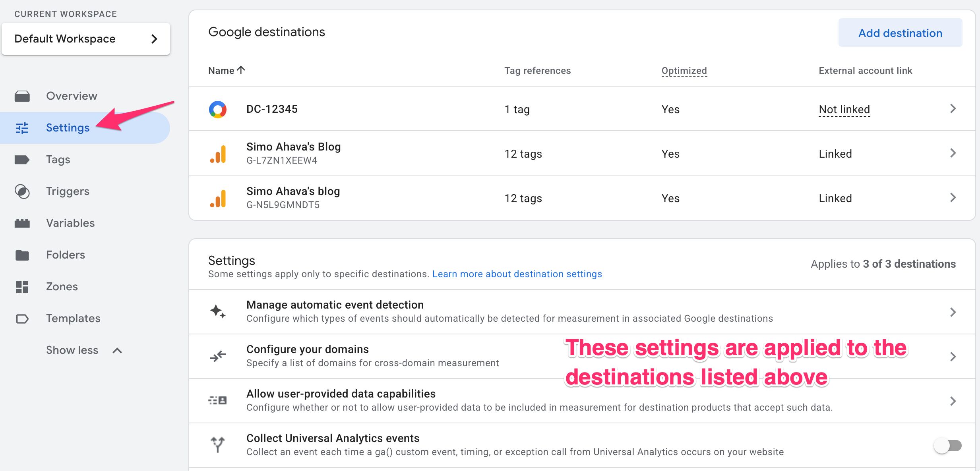The width and height of the screenshot is (980, 471).
Task: Click the Optimized column header
Action: point(684,71)
